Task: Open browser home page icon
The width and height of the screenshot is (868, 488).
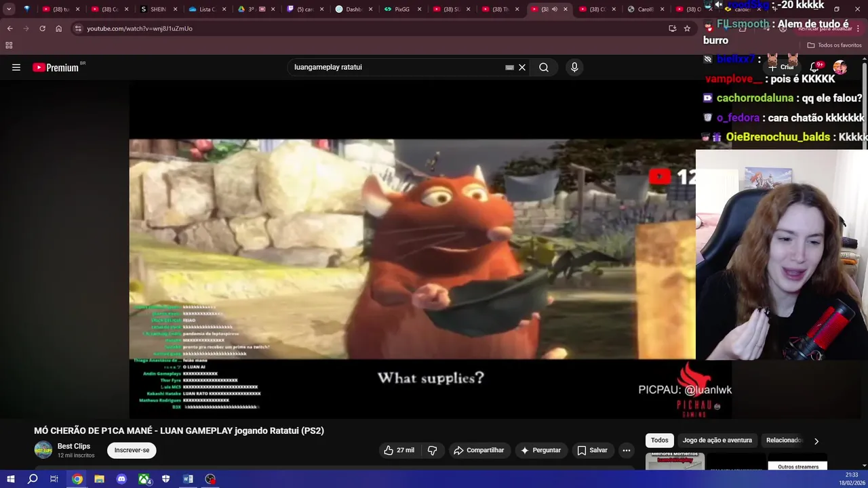Action: click(x=58, y=28)
